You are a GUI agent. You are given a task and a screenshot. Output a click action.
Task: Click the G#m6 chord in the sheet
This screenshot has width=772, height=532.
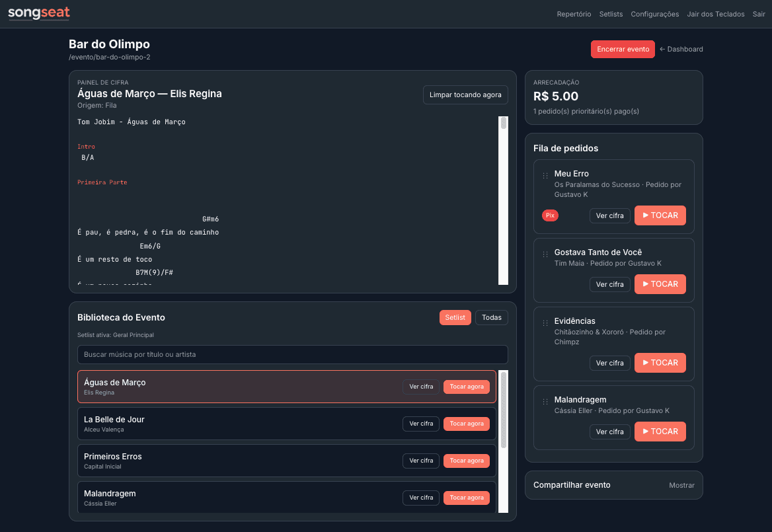tap(210, 219)
